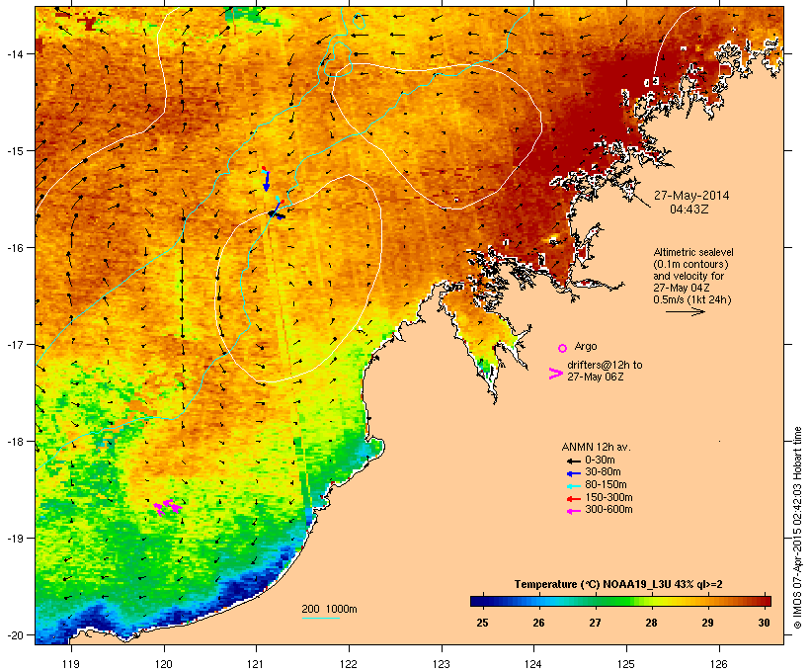Image resolution: width=810 pixels, height=672 pixels.
Task: Click the 'drifters@12h to' label
Action: (x=605, y=365)
